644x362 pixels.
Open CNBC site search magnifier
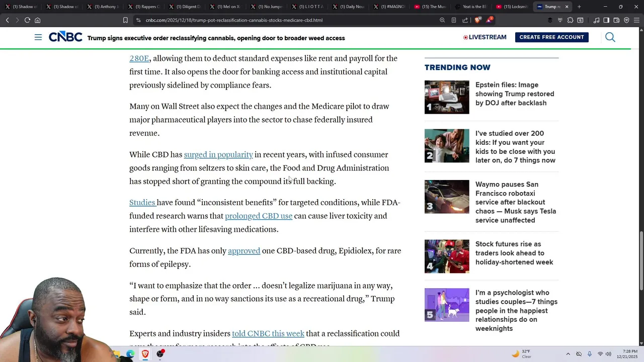610,37
